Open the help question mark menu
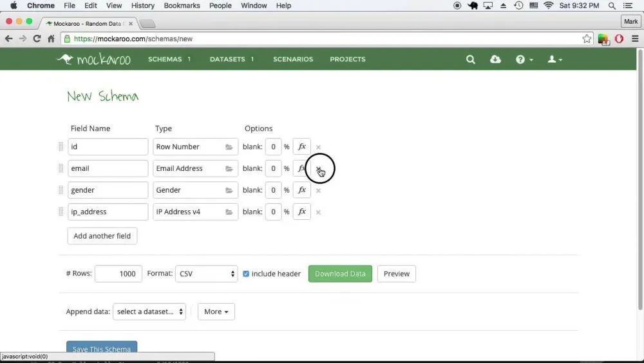Viewport: 644px width, 363px height. (524, 59)
